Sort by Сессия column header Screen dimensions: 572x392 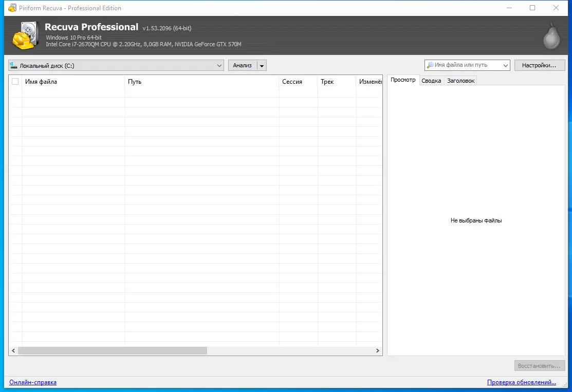click(x=298, y=82)
